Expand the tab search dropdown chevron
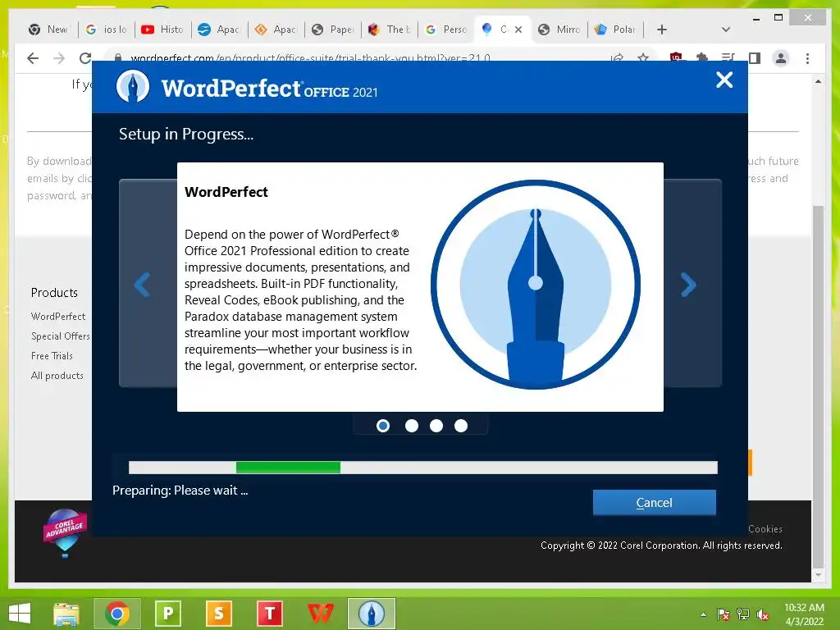Image resolution: width=840 pixels, height=630 pixels. [726, 30]
